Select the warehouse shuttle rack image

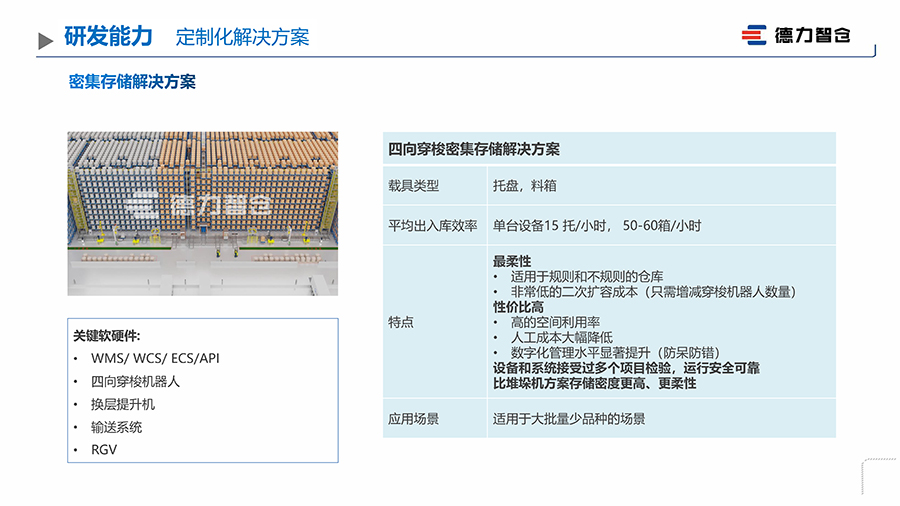[202, 213]
